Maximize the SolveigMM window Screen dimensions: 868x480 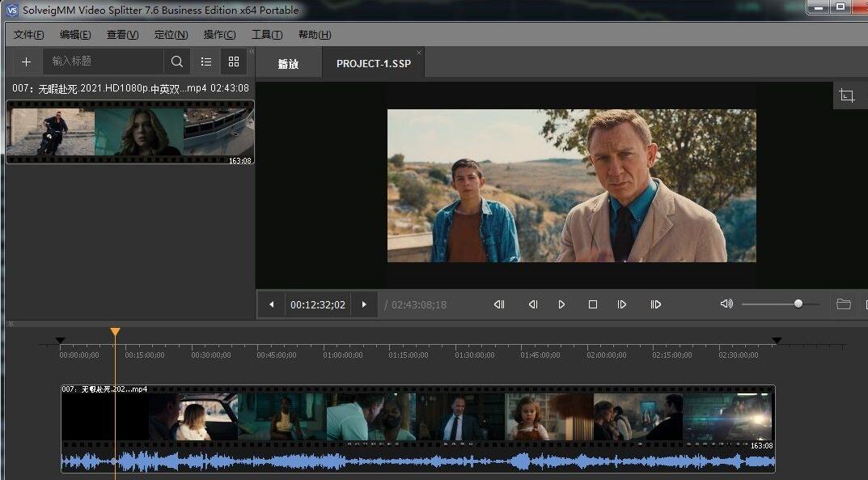(840, 7)
